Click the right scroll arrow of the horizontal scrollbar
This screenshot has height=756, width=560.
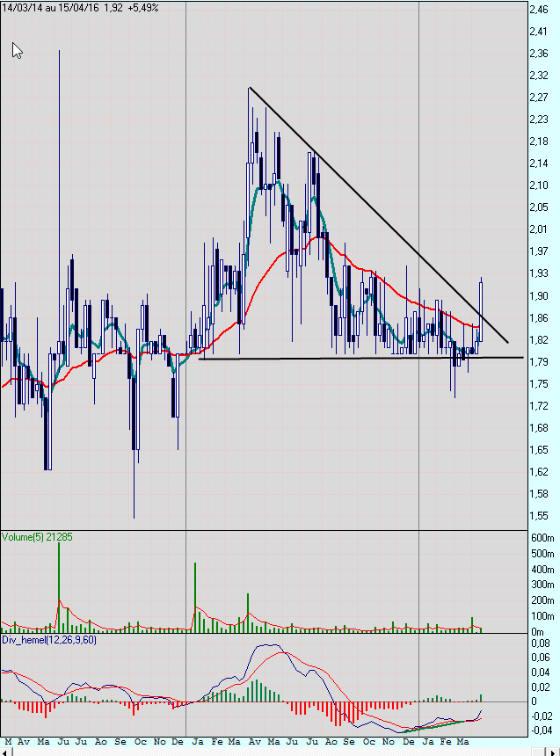555,752
